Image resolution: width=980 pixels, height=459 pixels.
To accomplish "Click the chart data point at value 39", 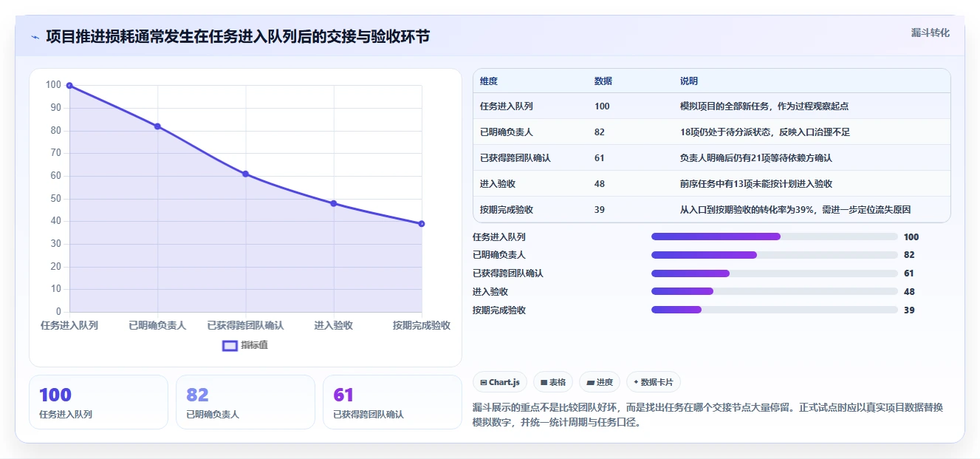I will pos(422,224).
